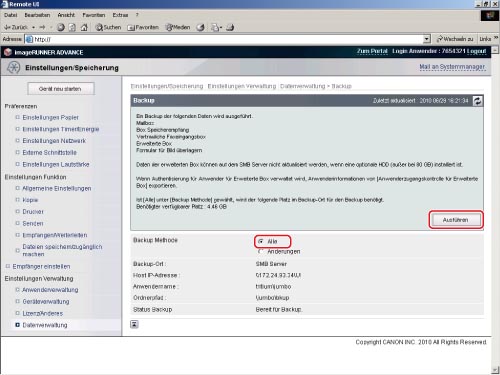Go back with the Zurück button
This screenshot has height=375, width=500.
15,27
